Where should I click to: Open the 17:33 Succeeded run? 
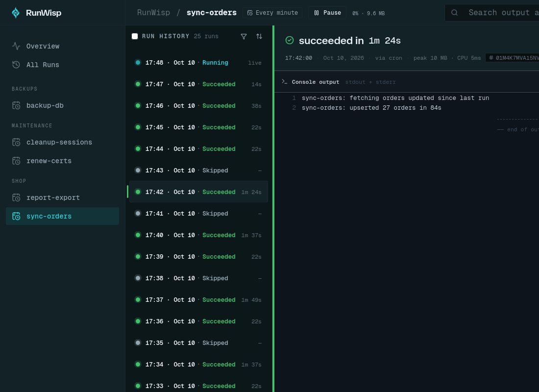[x=198, y=385]
